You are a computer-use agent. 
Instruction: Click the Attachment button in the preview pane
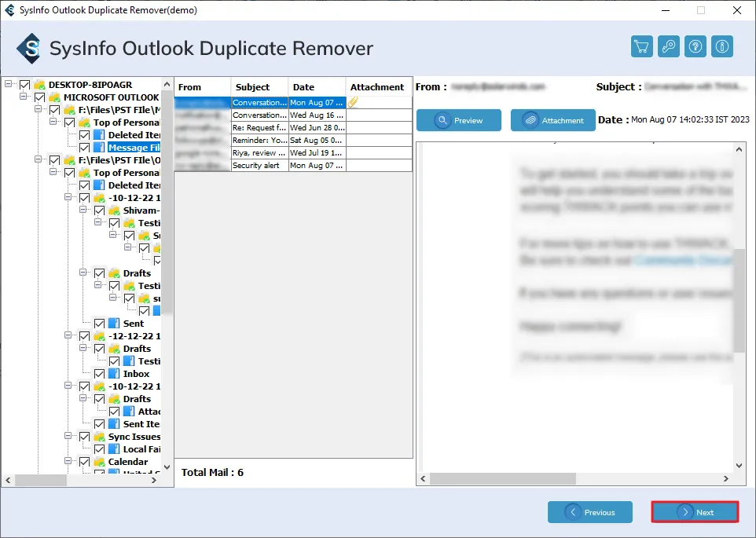click(x=553, y=120)
